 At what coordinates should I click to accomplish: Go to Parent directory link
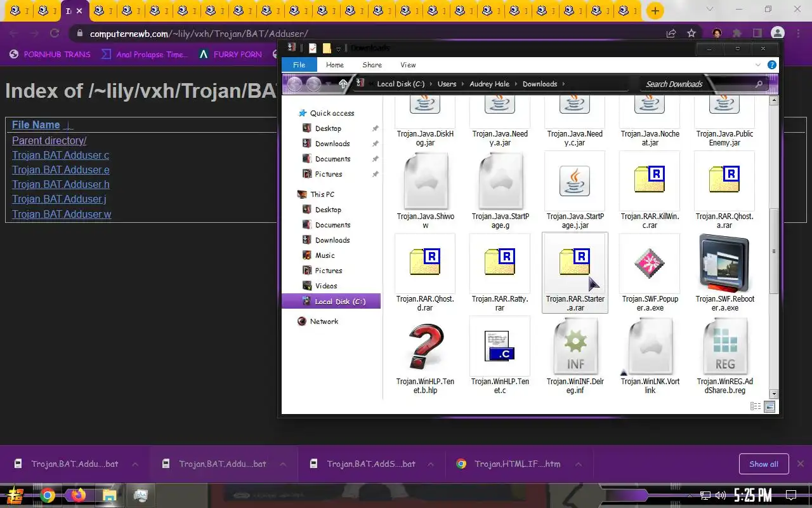pos(49,140)
